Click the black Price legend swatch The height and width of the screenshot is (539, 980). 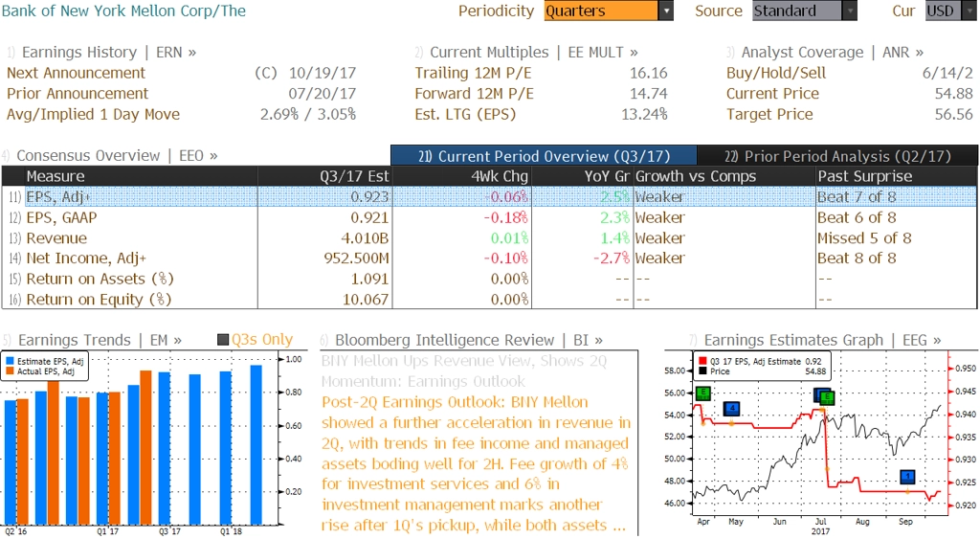coord(702,371)
